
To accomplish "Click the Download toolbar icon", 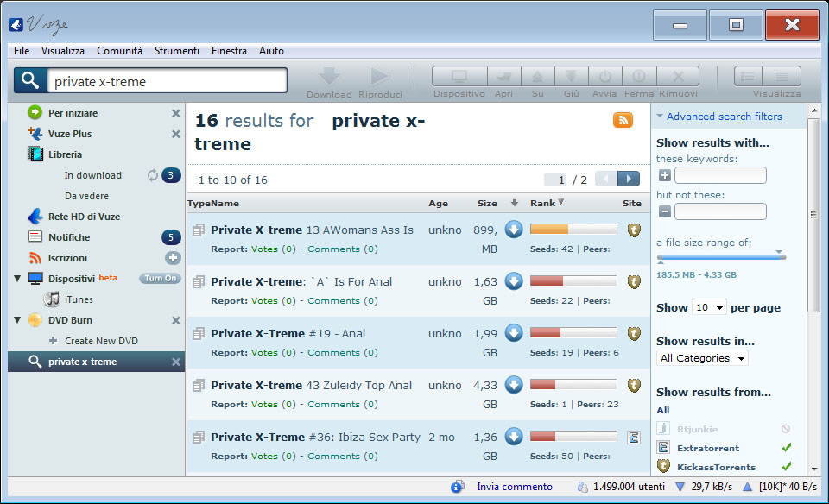I will tap(329, 77).
